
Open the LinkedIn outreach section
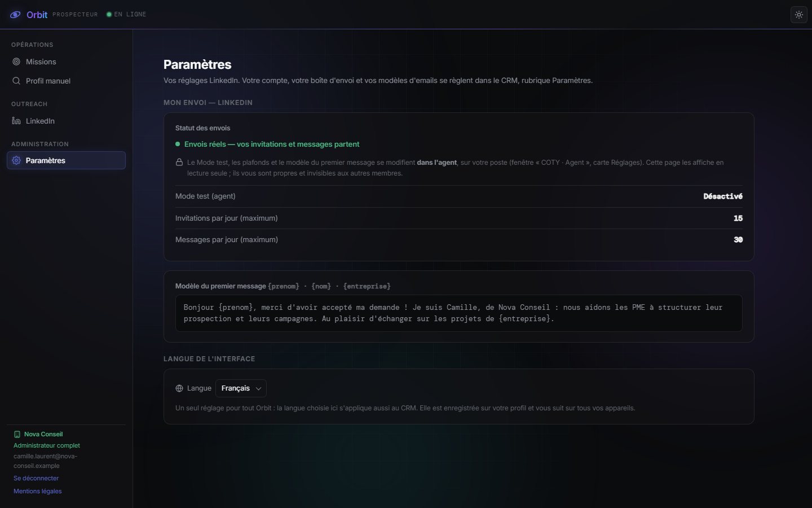click(x=66, y=121)
